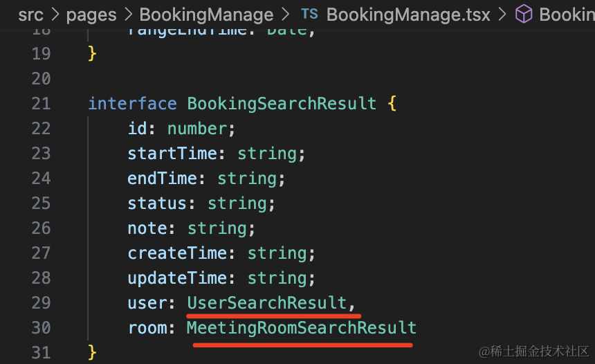
Task: Click the cube symbol icon in breadcrumb
Action: (524, 15)
